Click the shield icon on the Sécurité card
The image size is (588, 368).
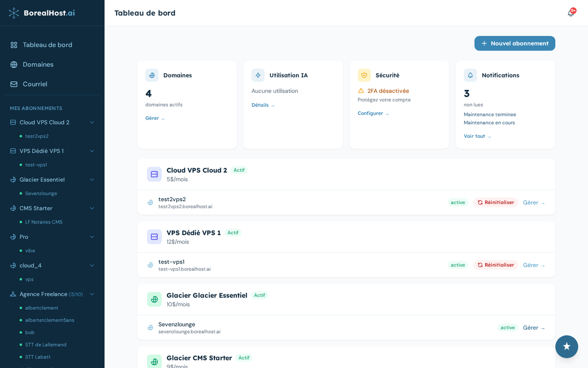click(x=364, y=75)
